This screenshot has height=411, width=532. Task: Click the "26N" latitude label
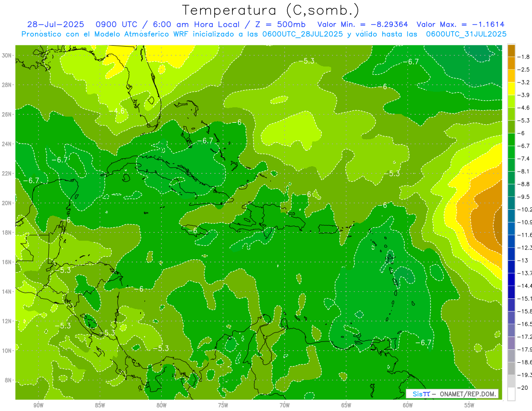[x=7, y=114]
